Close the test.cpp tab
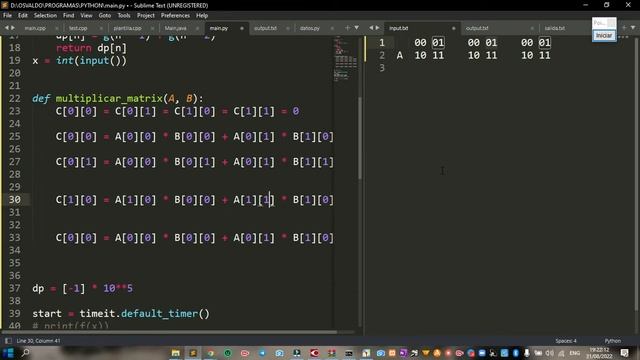640x360 pixels. (101, 29)
